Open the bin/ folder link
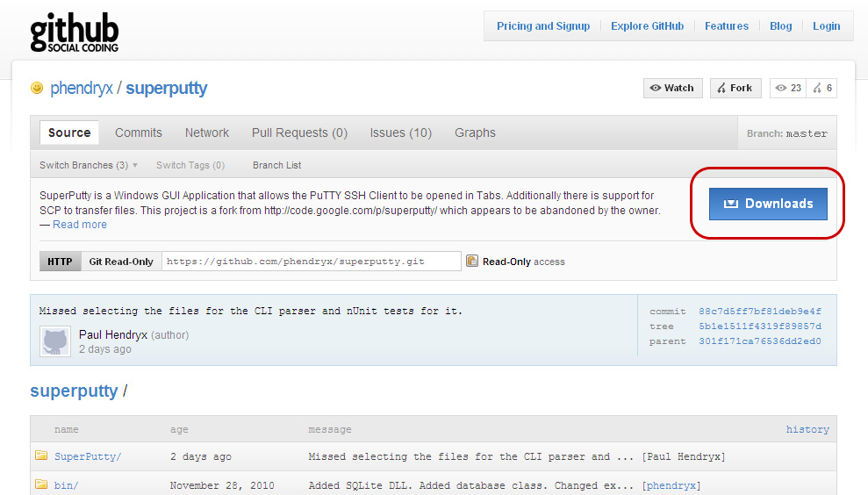The height and width of the screenshot is (495, 868). click(x=66, y=485)
